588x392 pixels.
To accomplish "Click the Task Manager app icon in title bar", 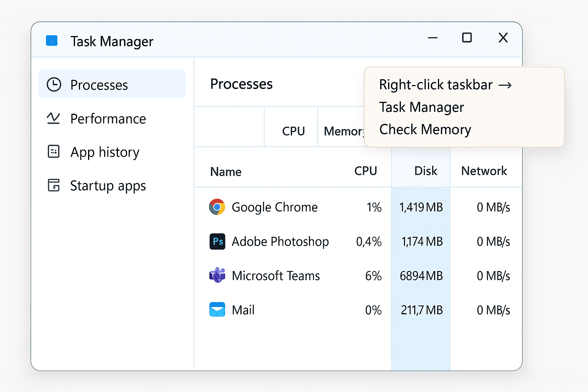I will [x=52, y=41].
